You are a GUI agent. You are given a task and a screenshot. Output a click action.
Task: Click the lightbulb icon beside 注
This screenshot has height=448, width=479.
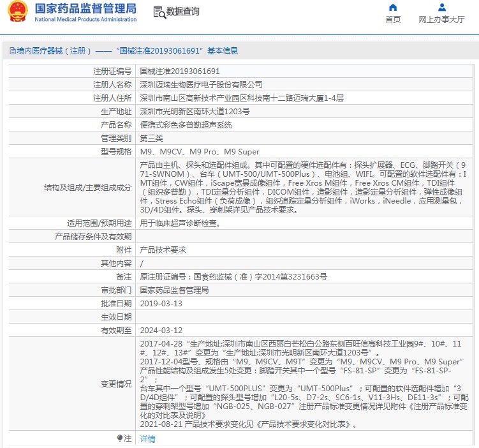click(x=119, y=438)
